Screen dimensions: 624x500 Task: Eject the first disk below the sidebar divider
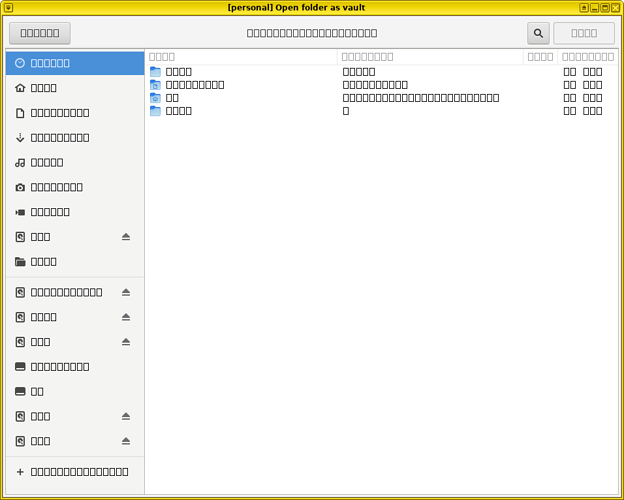click(x=126, y=292)
